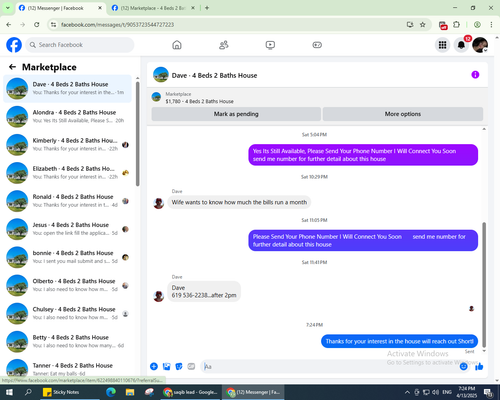Open Chrome's three-dot menu
500x400 pixels.
(x=491, y=25)
